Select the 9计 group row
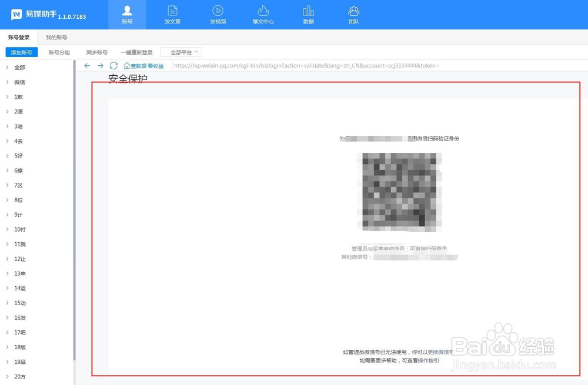The height and width of the screenshot is (385, 588). (36, 215)
